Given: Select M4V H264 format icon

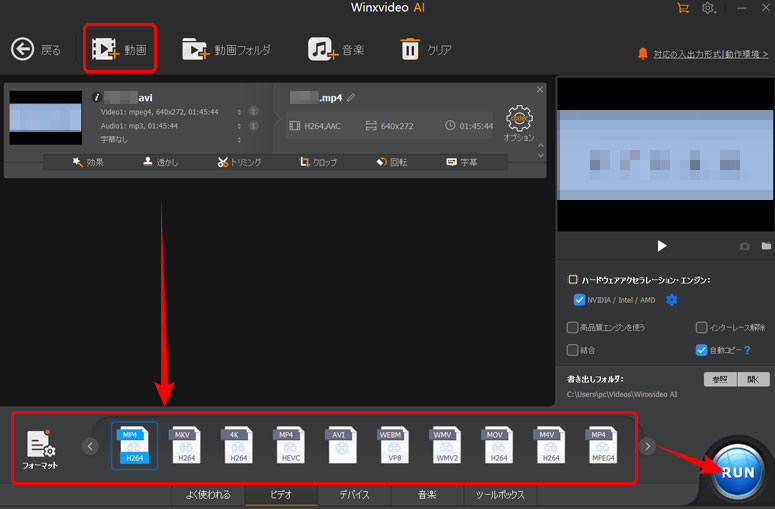Looking at the screenshot, I should click(550, 446).
